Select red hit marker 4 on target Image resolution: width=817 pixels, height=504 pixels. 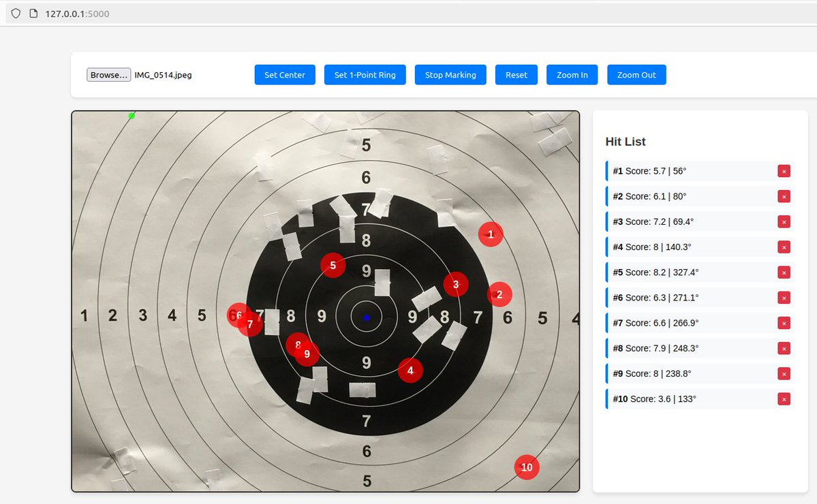coord(410,371)
